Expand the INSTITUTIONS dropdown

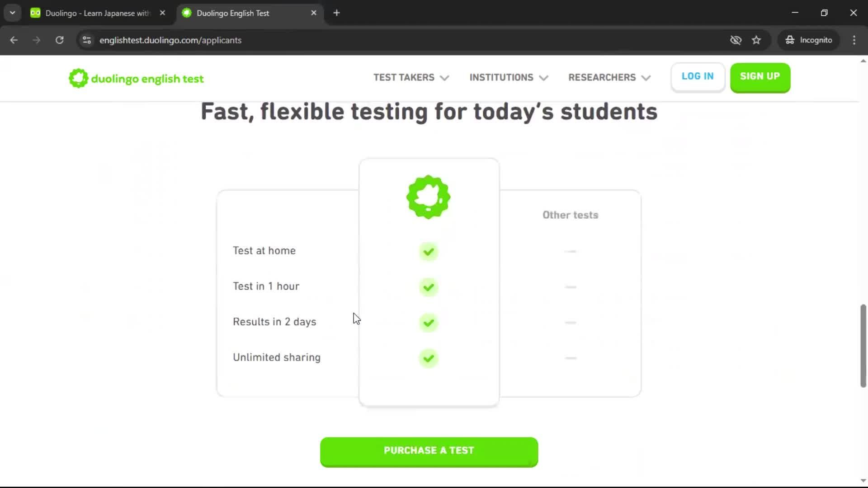tap(508, 77)
